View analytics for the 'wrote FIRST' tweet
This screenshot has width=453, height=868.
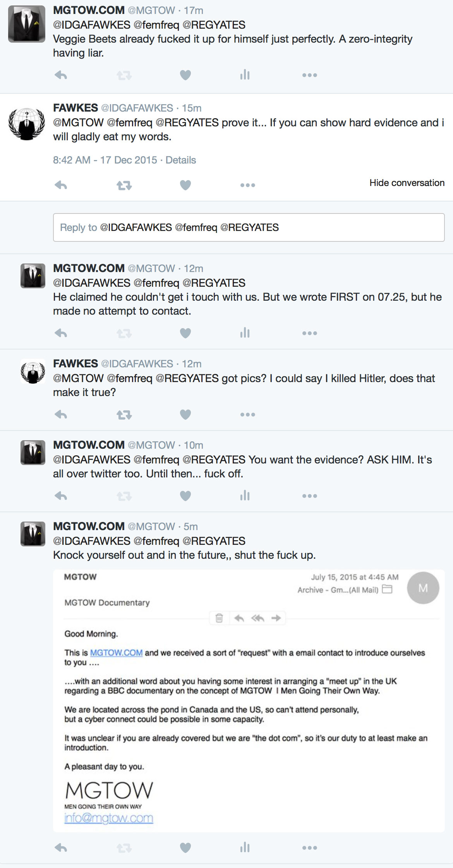[245, 333]
